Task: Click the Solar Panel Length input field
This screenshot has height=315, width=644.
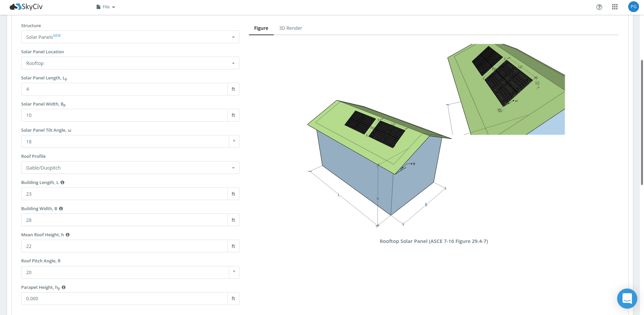Action: [124, 89]
